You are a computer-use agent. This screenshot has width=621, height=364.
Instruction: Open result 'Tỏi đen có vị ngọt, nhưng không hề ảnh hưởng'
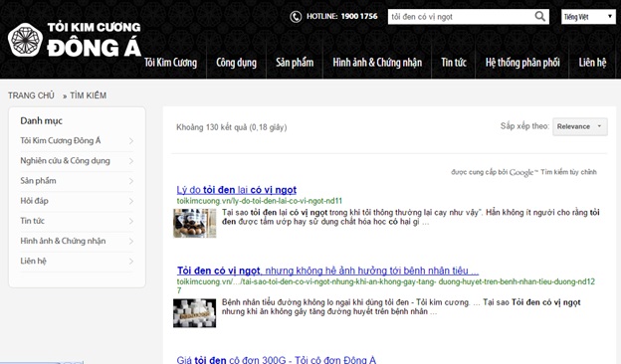tap(327, 271)
